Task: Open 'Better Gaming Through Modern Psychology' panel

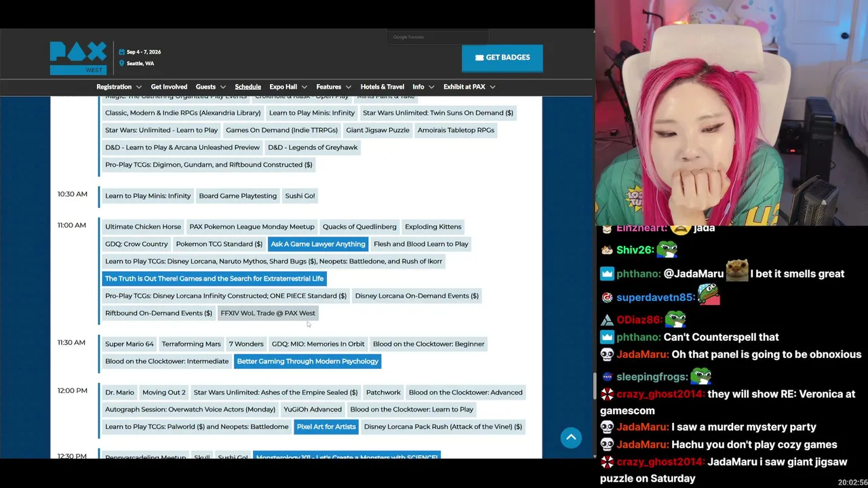Action: 307,361
